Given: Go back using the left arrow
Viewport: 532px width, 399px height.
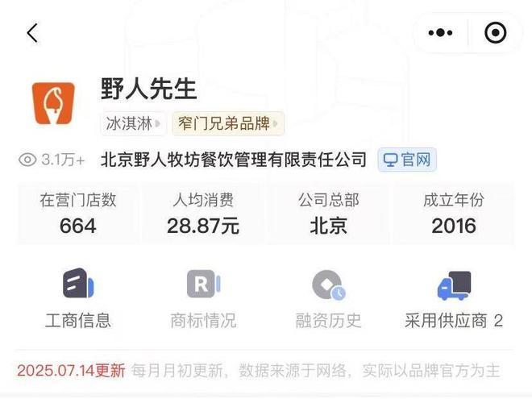Looking at the screenshot, I should (x=32, y=33).
